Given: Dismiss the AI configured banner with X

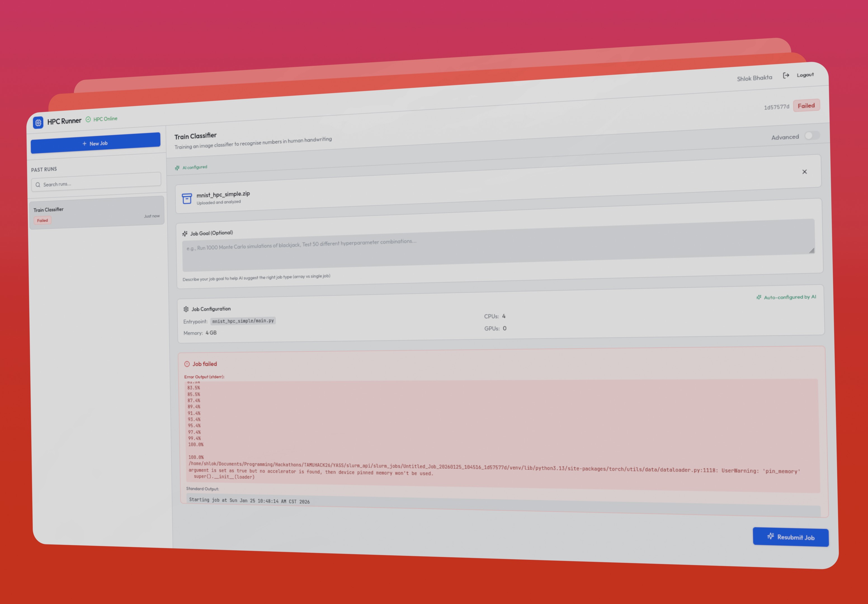Looking at the screenshot, I should coord(805,172).
